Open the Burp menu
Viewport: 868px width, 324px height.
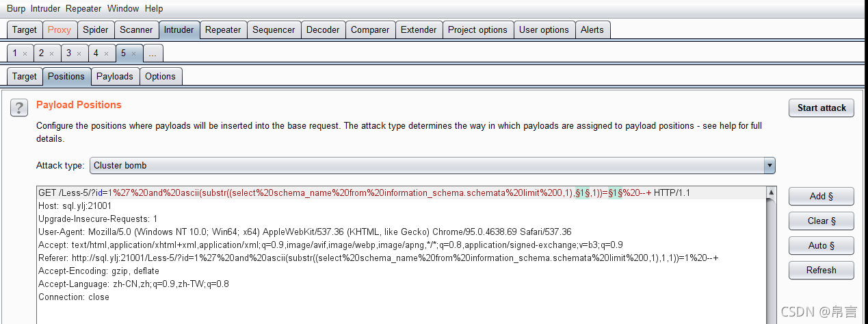16,9
